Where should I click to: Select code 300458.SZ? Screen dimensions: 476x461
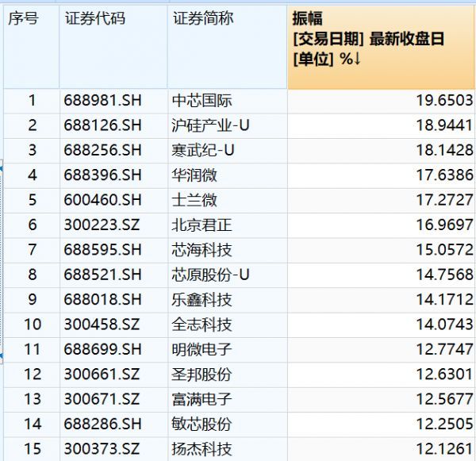point(102,325)
